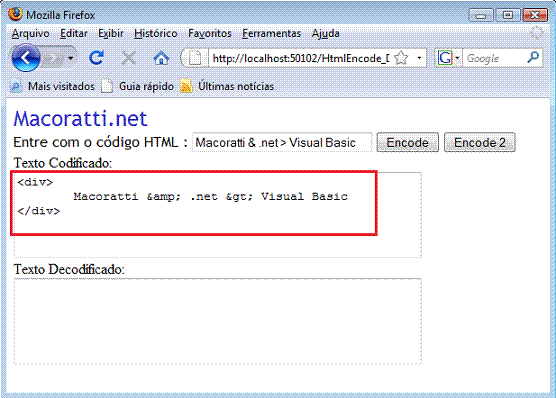Open the address bar history dropdown
556x398 pixels.
pyautogui.click(x=419, y=58)
